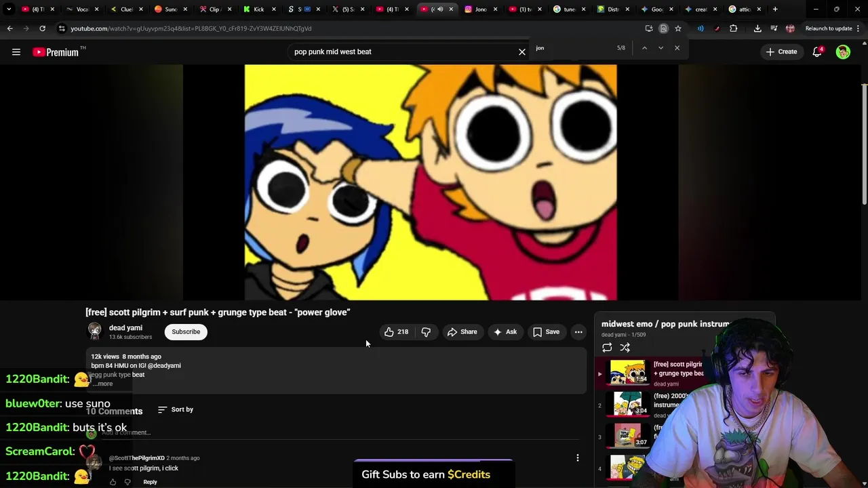Open the YouTube notifications bell
Viewport: 868px width, 488px height.
(818, 52)
